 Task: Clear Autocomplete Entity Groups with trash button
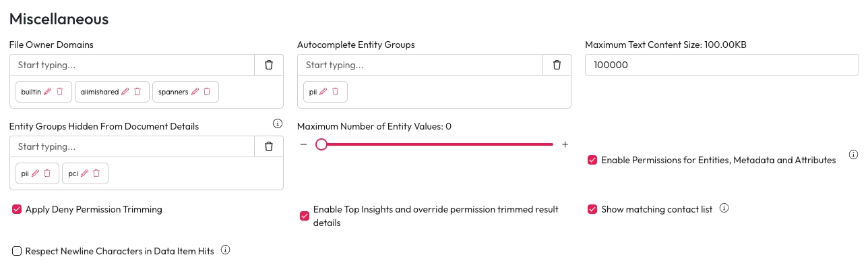[x=557, y=65]
